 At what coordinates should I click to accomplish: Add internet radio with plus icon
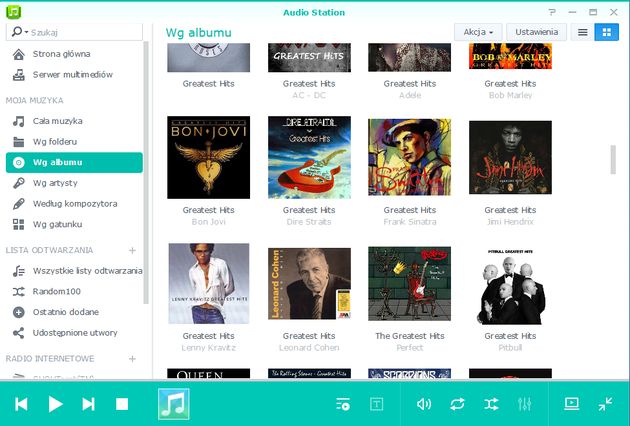(132, 358)
